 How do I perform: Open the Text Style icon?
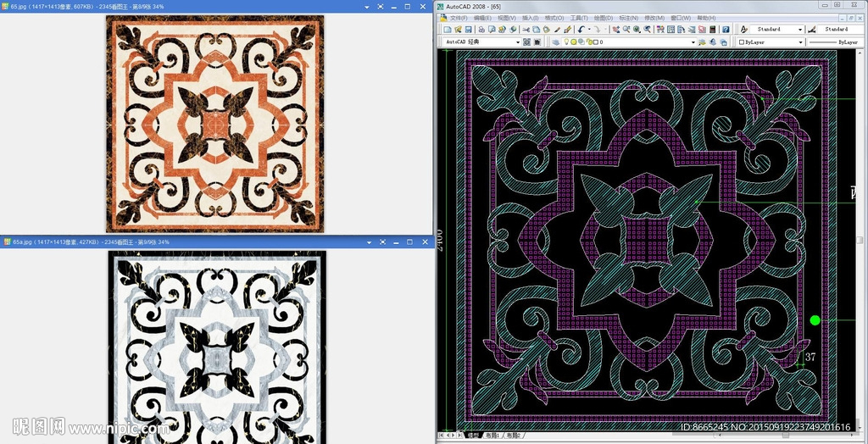[744, 30]
